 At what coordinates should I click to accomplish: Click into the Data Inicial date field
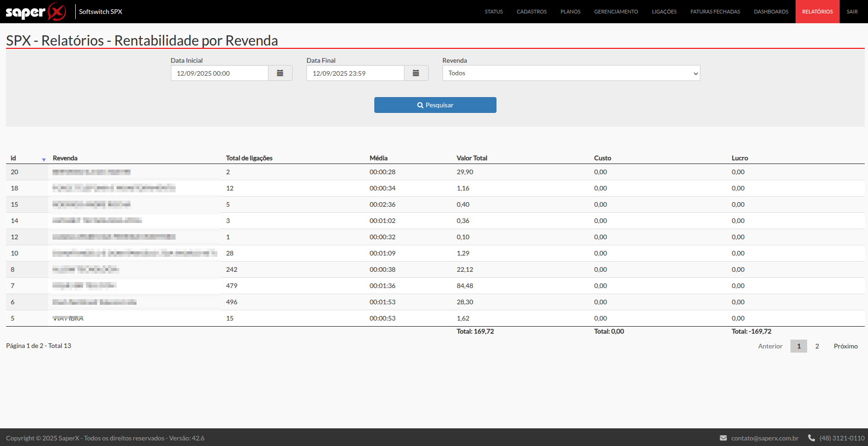[x=220, y=73]
